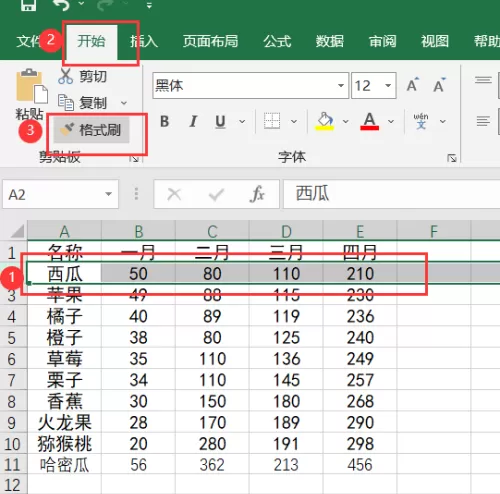Image resolution: width=500 pixels, height=494 pixels.
Task: Click the formula bar showing 西瓜
Action: [392, 194]
